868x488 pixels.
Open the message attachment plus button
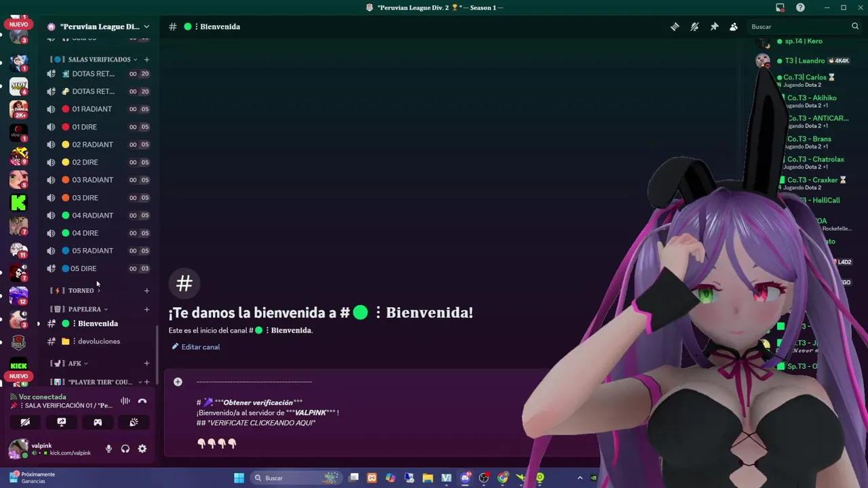click(x=178, y=382)
